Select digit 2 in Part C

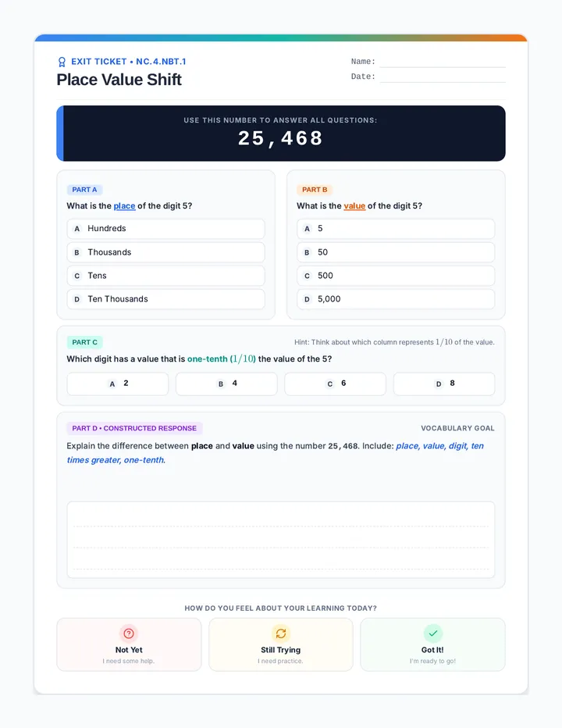117,384
